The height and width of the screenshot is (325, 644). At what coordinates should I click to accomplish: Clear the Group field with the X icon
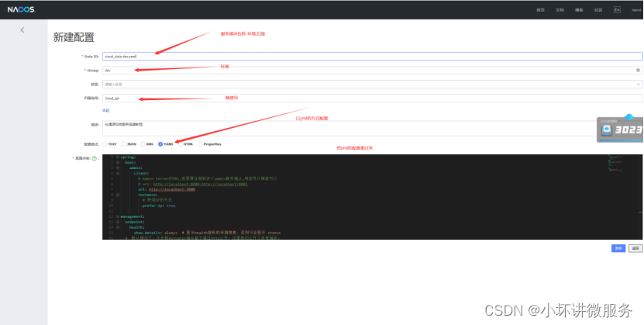pos(638,71)
